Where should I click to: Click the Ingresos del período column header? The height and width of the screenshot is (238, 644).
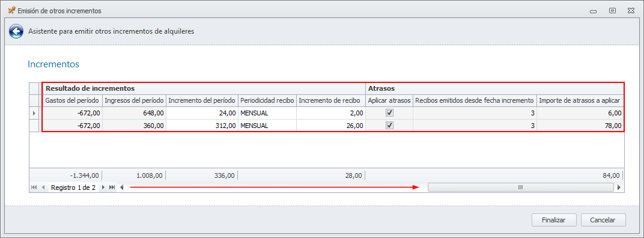point(134,100)
